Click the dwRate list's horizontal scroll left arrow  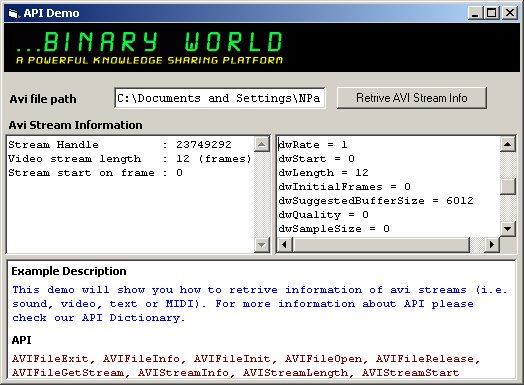[x=284, y=244]
